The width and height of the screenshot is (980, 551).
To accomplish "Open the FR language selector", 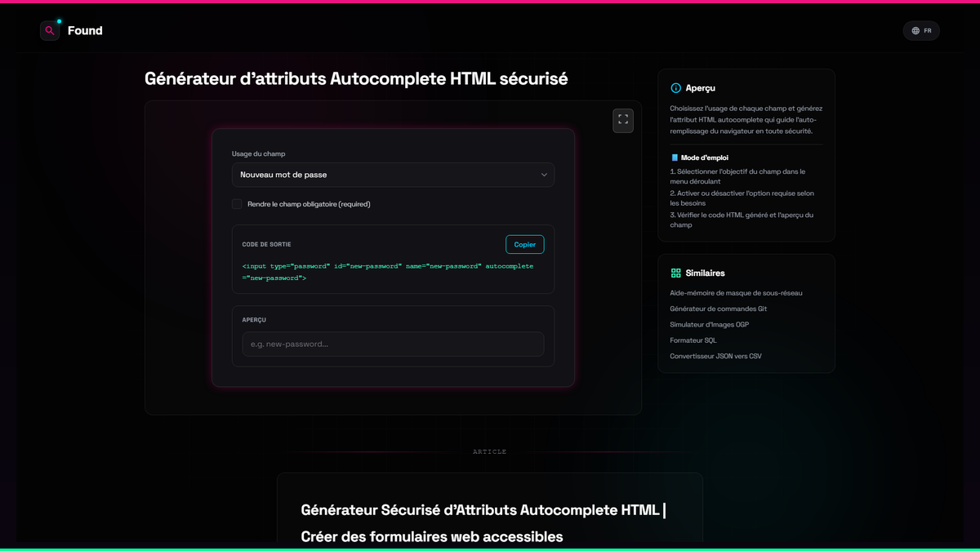I will pyautogui.click(x=921, y=31).
